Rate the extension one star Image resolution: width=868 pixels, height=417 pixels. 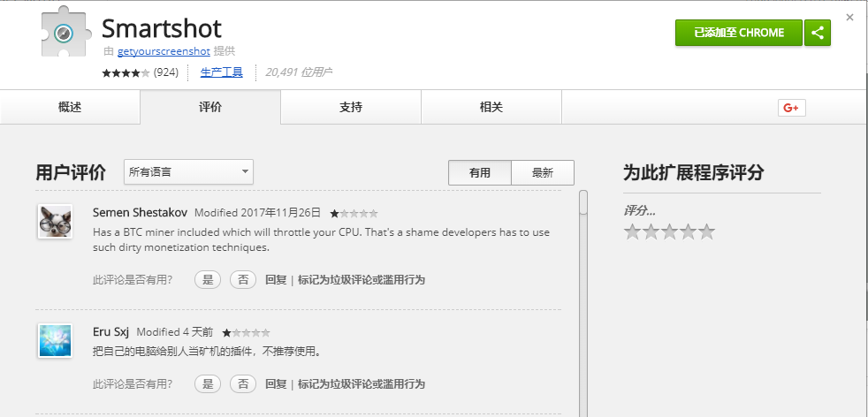coord(633,231)
